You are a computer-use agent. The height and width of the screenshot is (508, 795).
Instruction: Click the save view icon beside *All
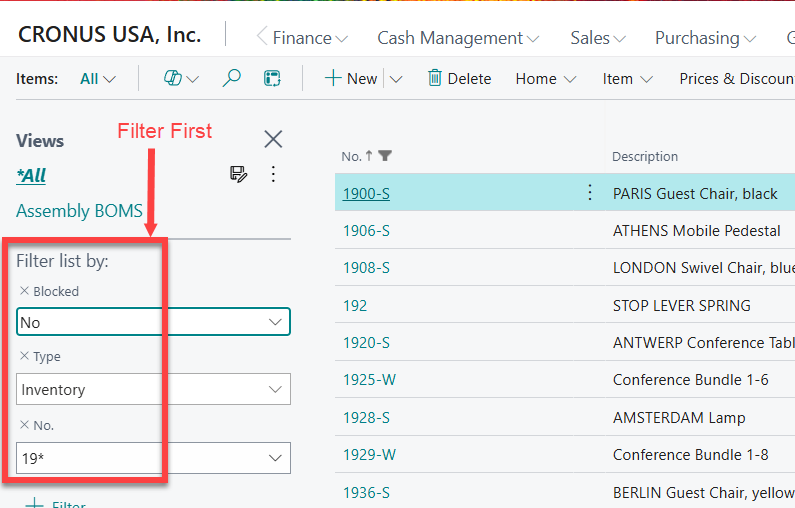coord(238,174)
